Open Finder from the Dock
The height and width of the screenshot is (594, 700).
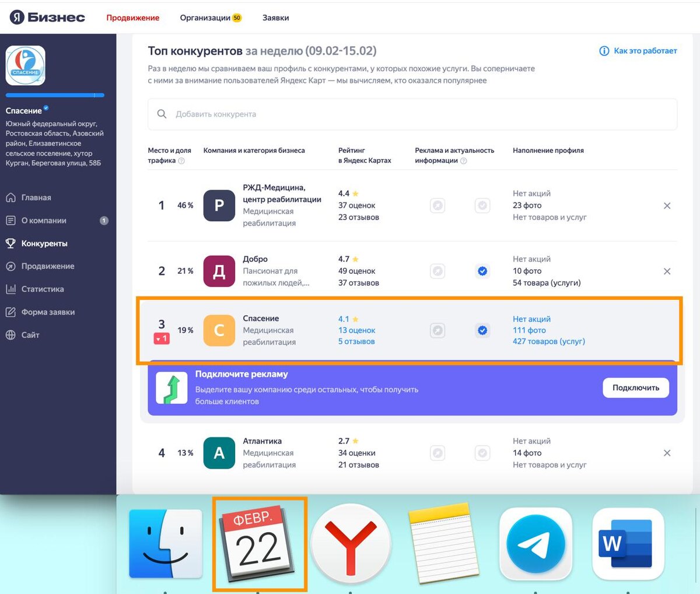(166, 544)
